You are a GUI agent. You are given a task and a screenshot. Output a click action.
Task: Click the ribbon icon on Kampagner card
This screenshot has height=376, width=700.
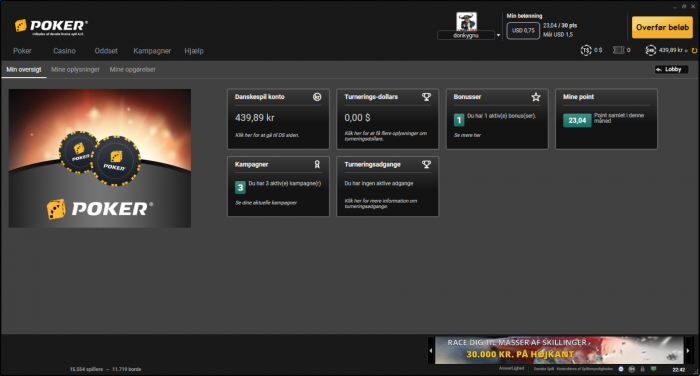coord(317,164)
